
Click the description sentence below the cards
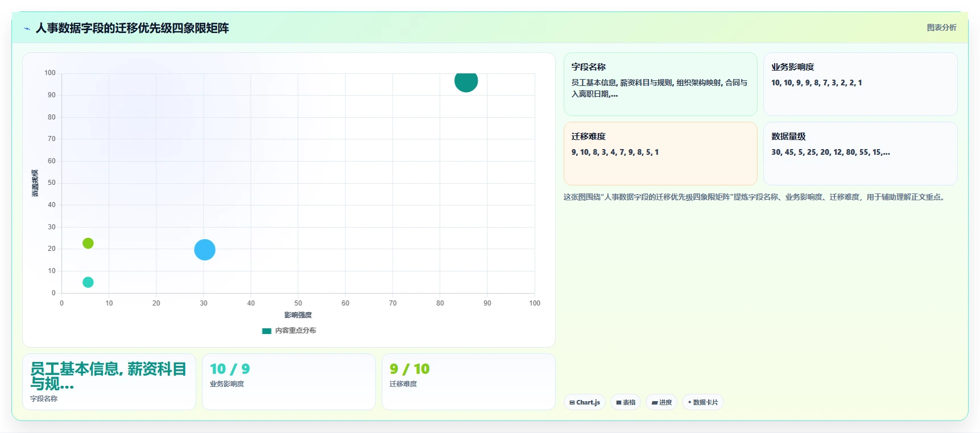pyautogui.click(x=755, y=197)
